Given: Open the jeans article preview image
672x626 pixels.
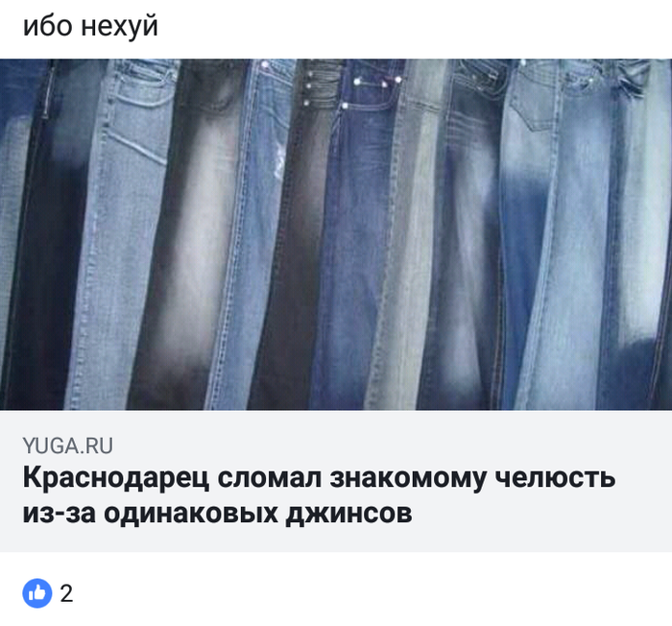Looking at the screenshot, I should point(336,234).
